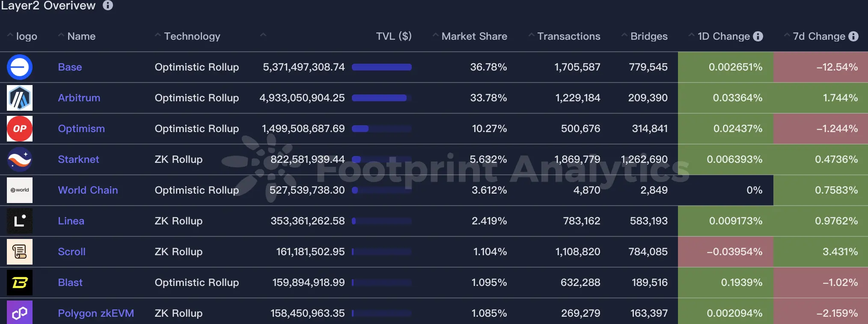Click the Base TVL progress bar
This screenshot has height=324, width=868.
381,67
